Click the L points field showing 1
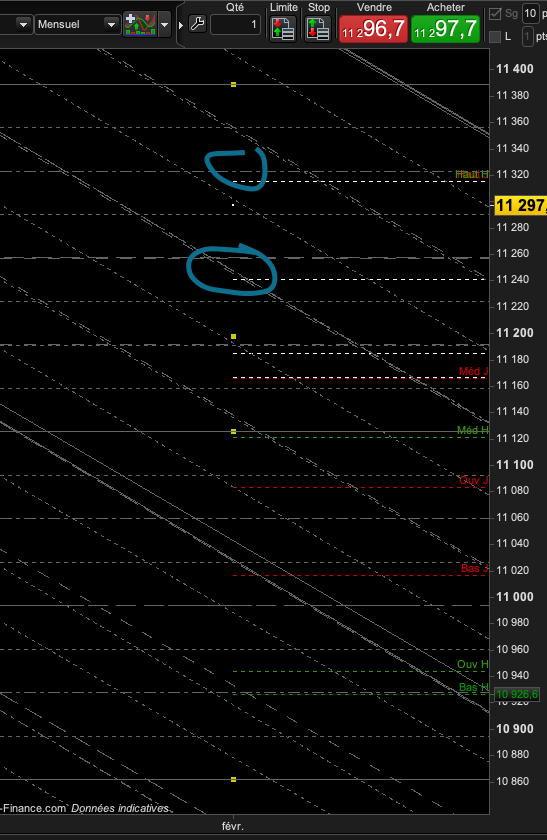The width and height of the screenshot is (547, 840). point(528,36)
